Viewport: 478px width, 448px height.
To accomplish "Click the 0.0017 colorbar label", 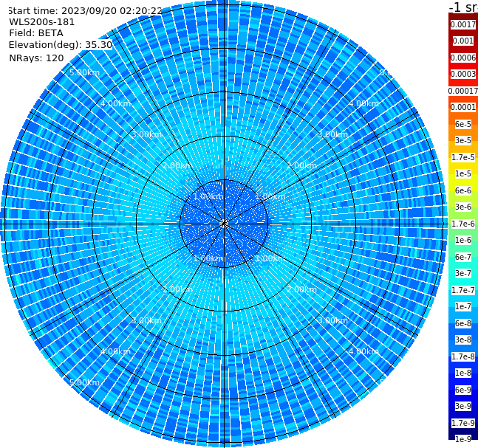I will [x=463, y=24].
